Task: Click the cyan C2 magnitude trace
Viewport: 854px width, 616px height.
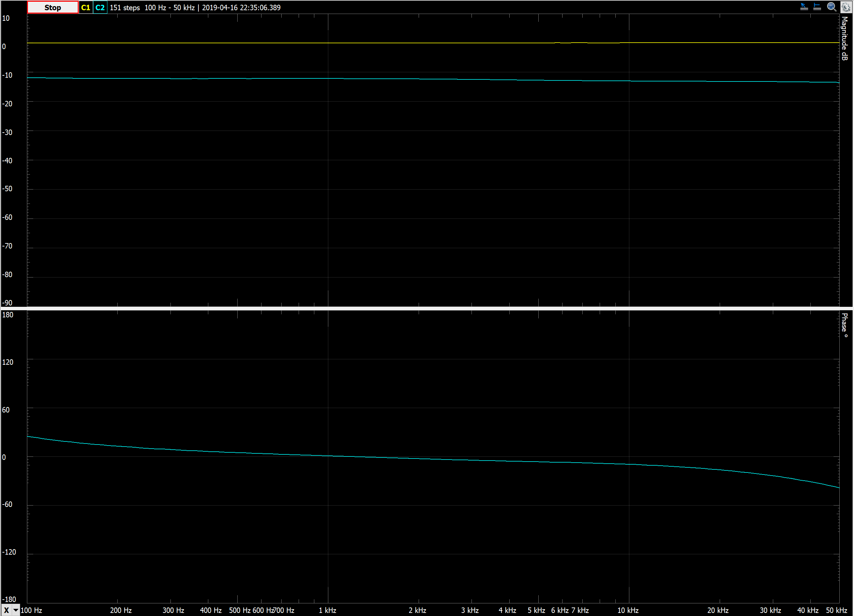Action: click(376, 79)
